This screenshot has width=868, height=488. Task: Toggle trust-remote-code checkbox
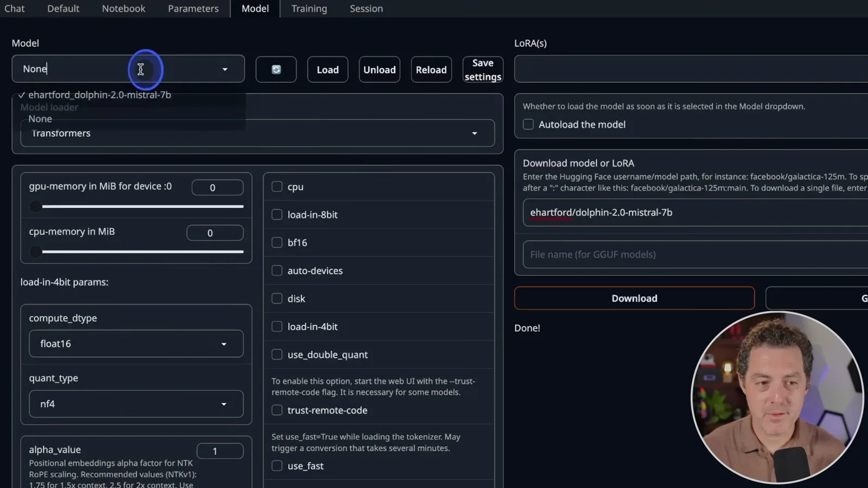(x=277, y=410)
